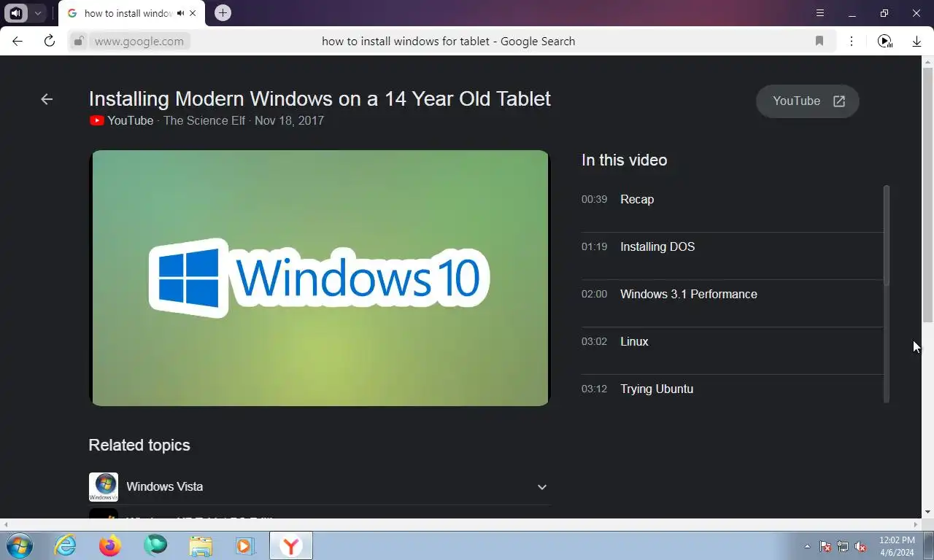Bookmark this page with the bookmark icon
934x560 pixels.
(x=819, y=41)
